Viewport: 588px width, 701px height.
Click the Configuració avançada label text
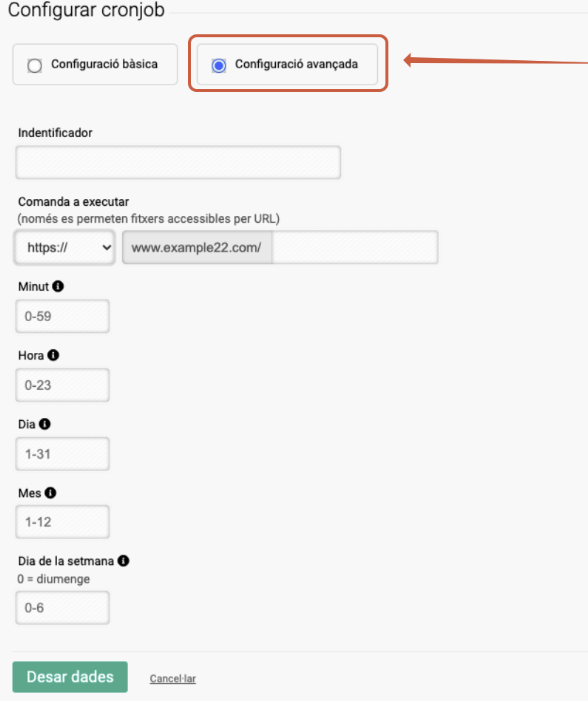pyautogui.click(x=296, y=64)
